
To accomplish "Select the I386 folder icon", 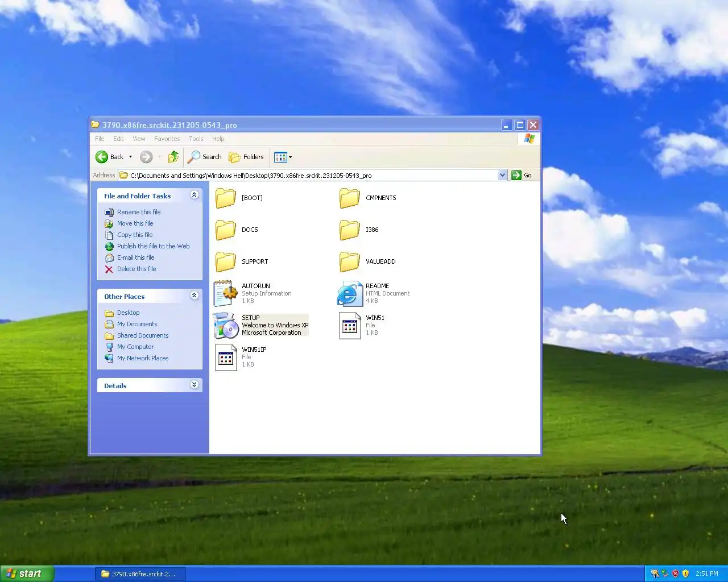I will pos(350,230).
